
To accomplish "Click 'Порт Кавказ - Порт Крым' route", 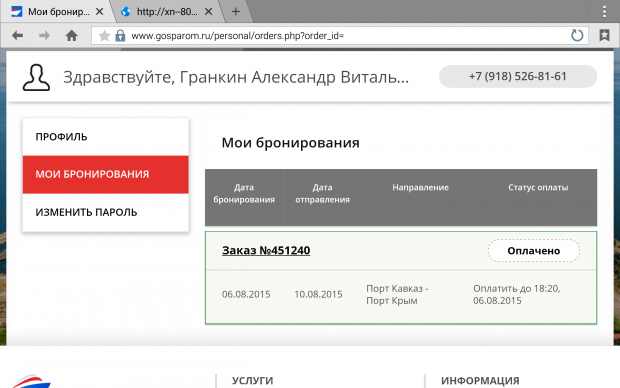I will coord(397,294).
